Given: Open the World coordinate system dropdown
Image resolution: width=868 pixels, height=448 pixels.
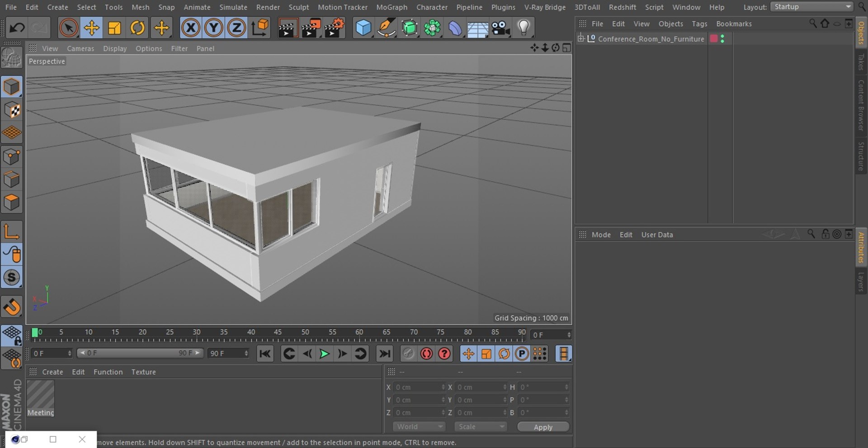Looking at the screenshot, I should 419,427.
